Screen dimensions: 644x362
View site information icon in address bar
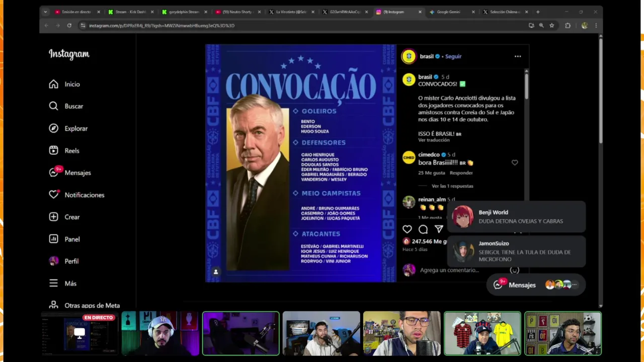tap(83, 25)
